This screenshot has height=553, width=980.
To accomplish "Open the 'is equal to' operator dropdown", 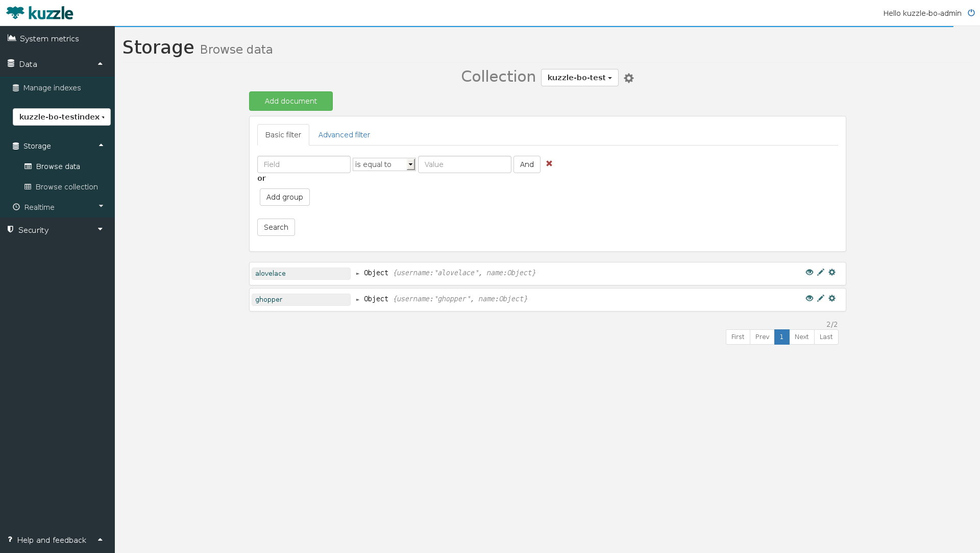I will coord(384,164).
